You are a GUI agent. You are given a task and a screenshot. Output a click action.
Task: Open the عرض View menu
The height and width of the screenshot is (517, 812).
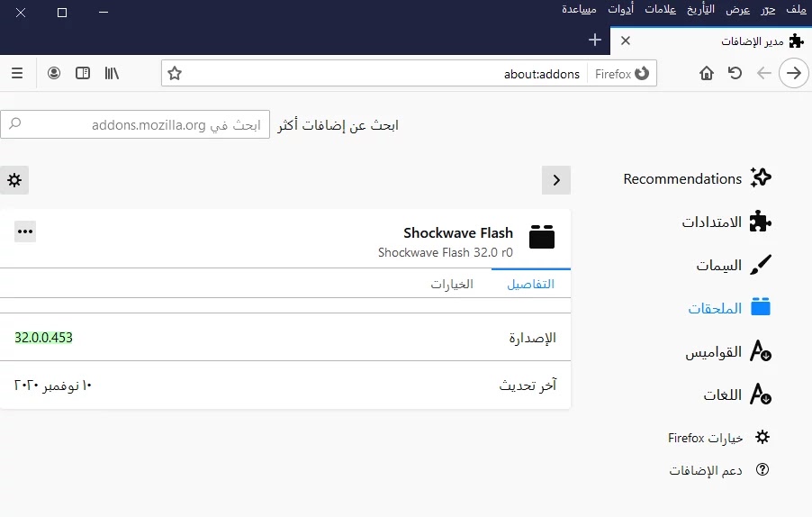(737, 9)
